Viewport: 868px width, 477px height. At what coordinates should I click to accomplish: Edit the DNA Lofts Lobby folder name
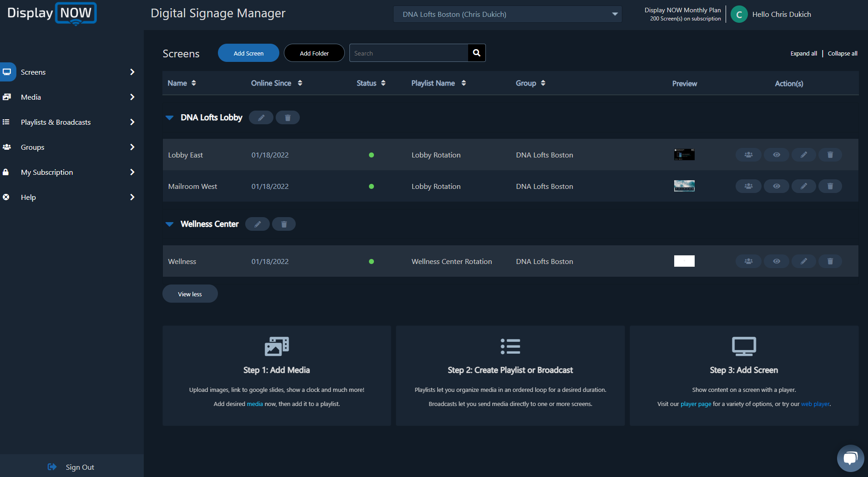click(x=261, y=117)
